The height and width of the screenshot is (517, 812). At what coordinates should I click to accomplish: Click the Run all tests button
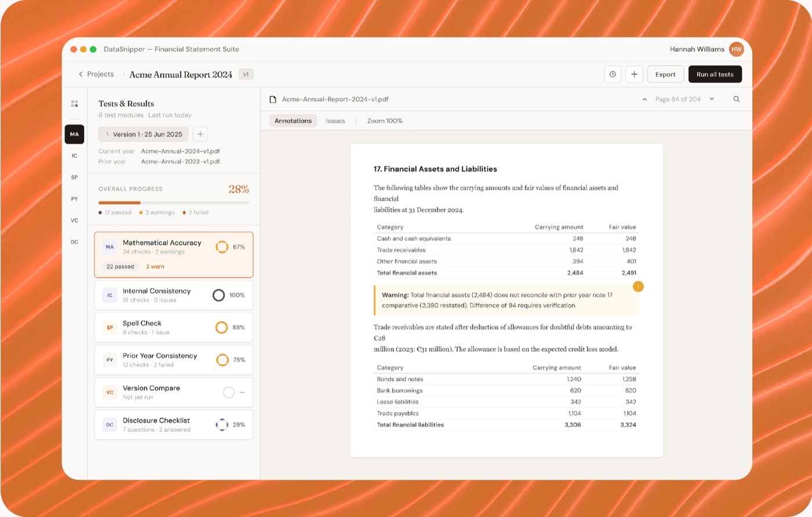pos(715,74)
